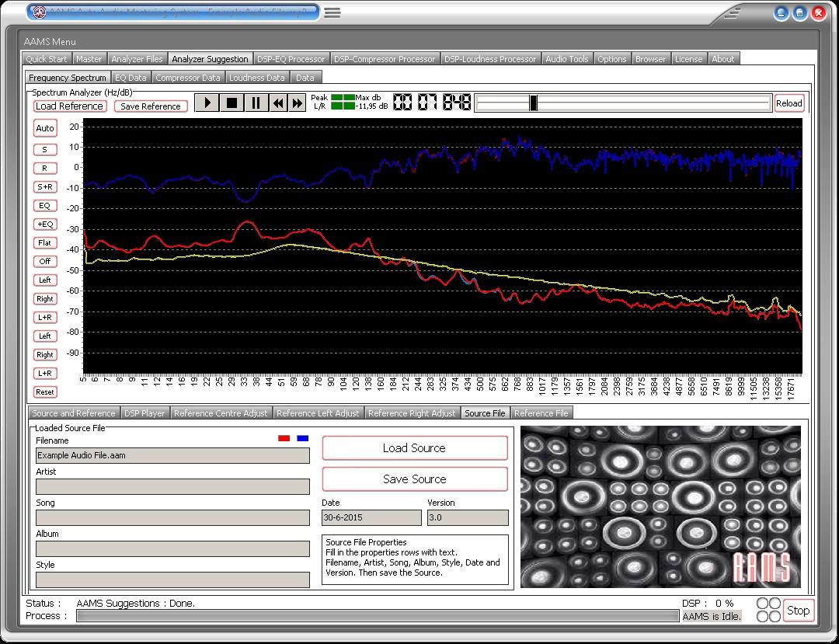Click the four-circles indicator beside Stop
The width and height of the screenshot is (839, 644).
(768, 610)
